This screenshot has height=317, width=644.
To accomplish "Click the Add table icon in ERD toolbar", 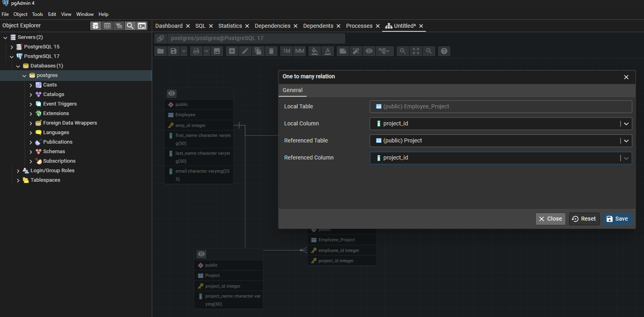I will click(232, 51).
